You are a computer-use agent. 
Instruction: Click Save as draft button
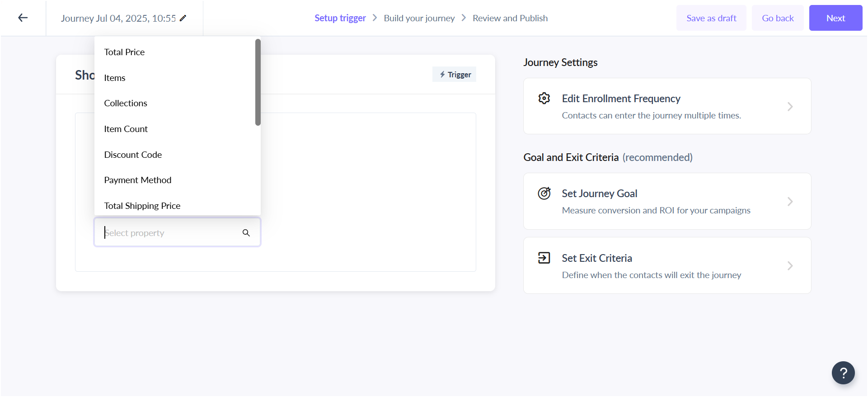711,18
